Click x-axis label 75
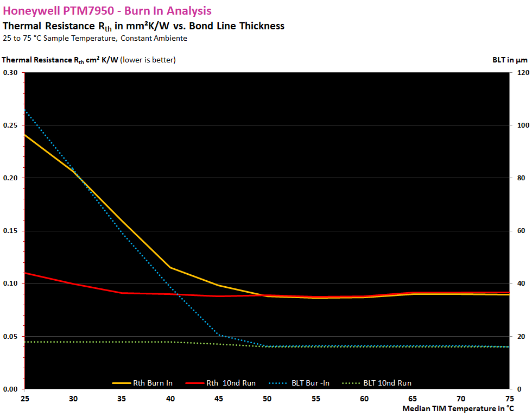This screenshot has height=416, width=532. tap(509, 399)
